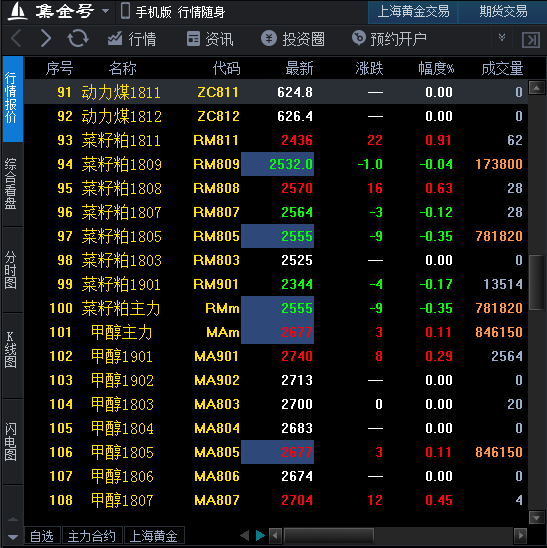Select the 甲醇1901 MA901 row
This screenshot has height=548, width=547.
pyautogui.click(x=276, y=356)
